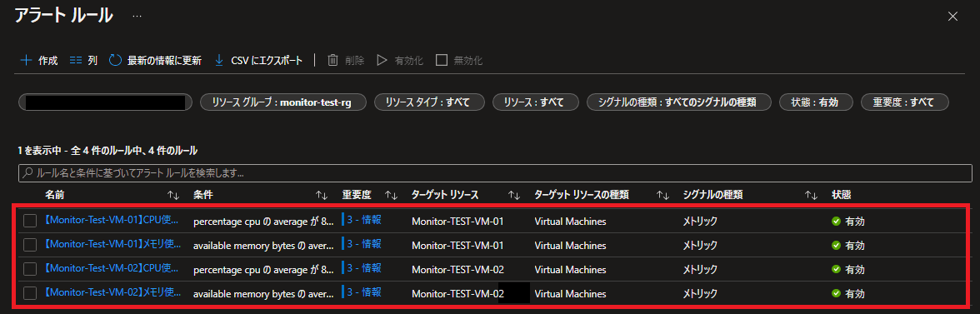Click green 有効 status icon in last row
This screenshot has height=314, width=980.
pyautogui.click(x=837, y=293)
